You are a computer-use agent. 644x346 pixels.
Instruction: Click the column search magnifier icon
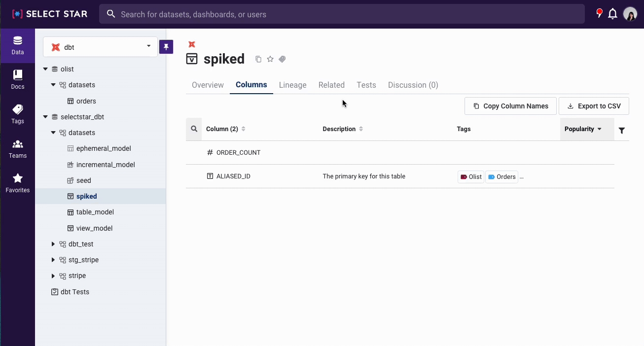pos(194,129)
